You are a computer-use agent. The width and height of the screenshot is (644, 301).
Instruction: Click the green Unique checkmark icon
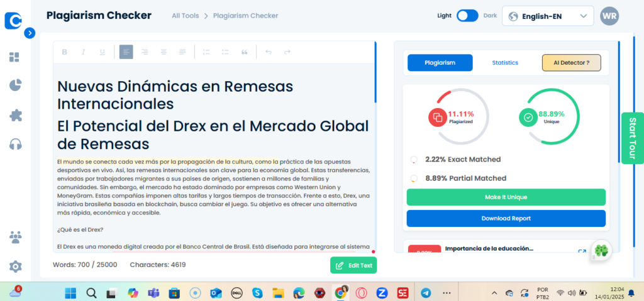tap(528, 117)
